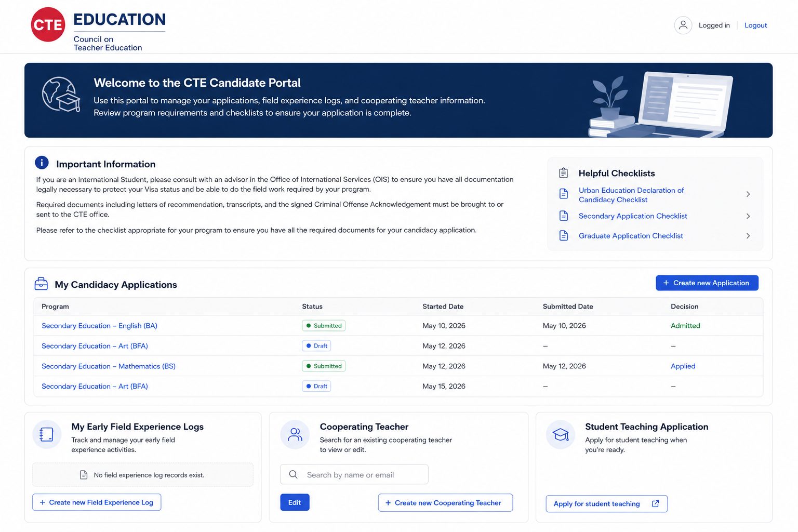The width and height of the screenshot is (798, 532).
Task: Click the Decision column header
Action: [x=684, y=307]
